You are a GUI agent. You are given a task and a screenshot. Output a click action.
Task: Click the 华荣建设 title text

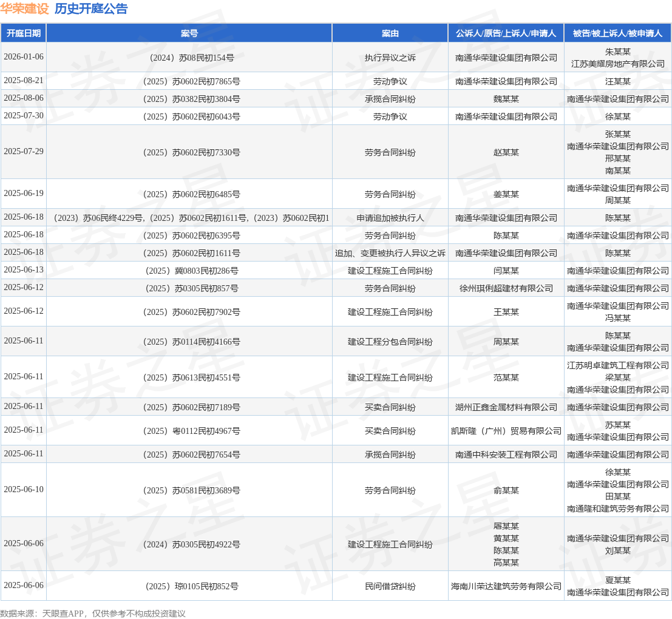tap(24, 8)
